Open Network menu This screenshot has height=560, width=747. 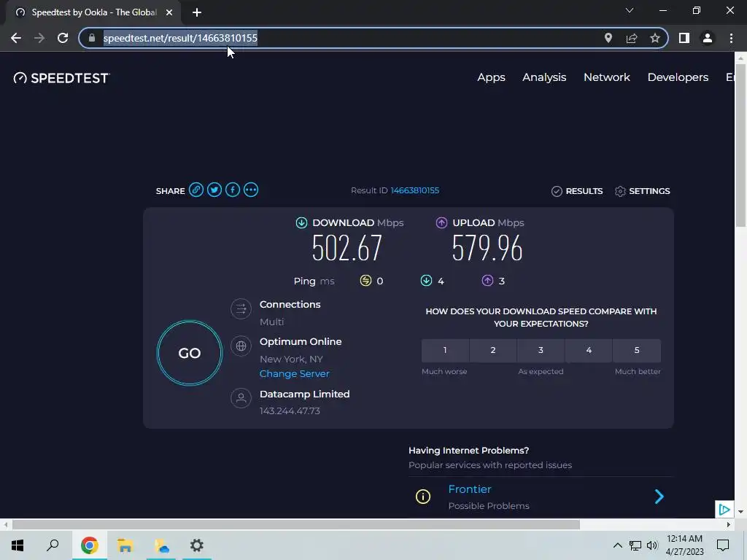point(607,77)
